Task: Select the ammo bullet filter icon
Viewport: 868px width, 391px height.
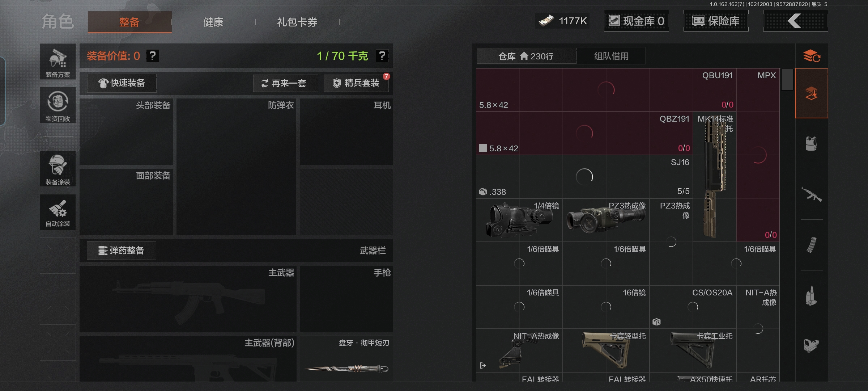Action: coord(811,296)
